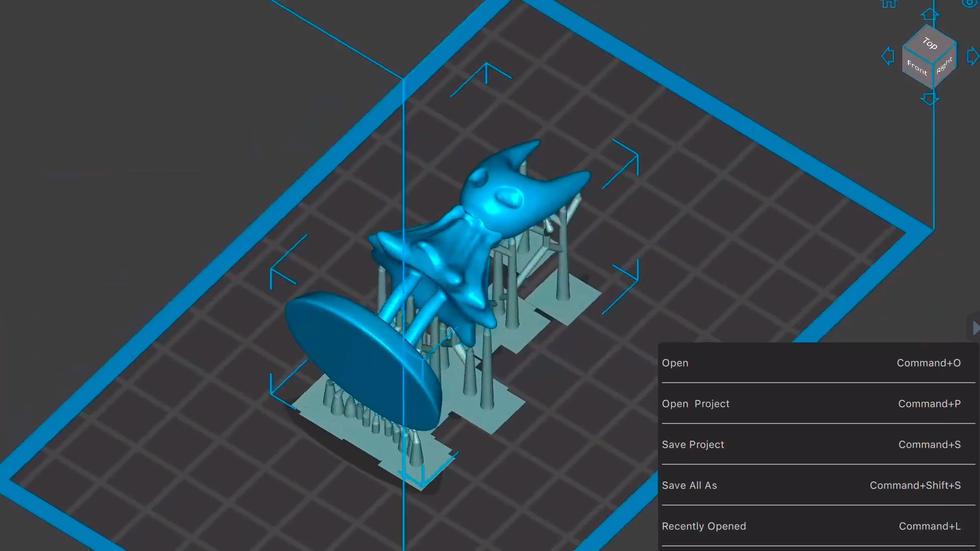The image size is (980, 551).
Task: Choose Recently Opened menu entry
Action: pos(818,526)
